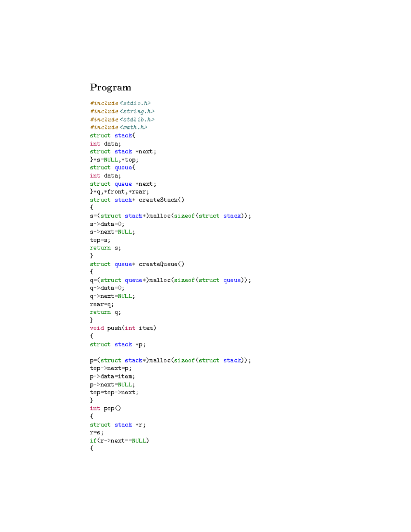The width and height of the screenshot is (411, 532).
Task: Click the include math.h line
Action: 119,127
